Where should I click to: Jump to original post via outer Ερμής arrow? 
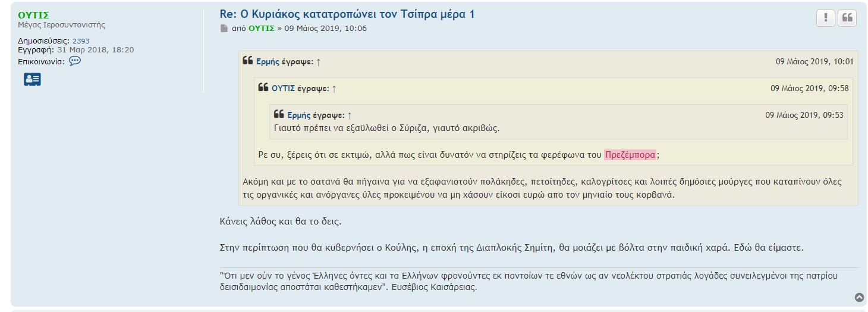pyautogui.click(x=319, y=62)
